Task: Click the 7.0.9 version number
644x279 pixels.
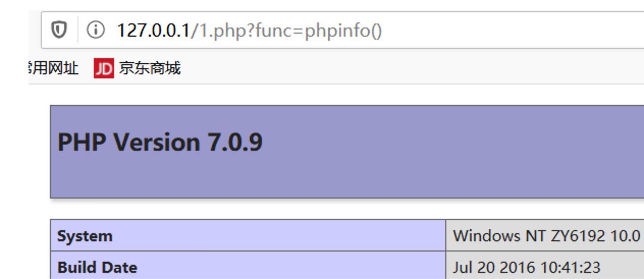Action: coord(235,142)
